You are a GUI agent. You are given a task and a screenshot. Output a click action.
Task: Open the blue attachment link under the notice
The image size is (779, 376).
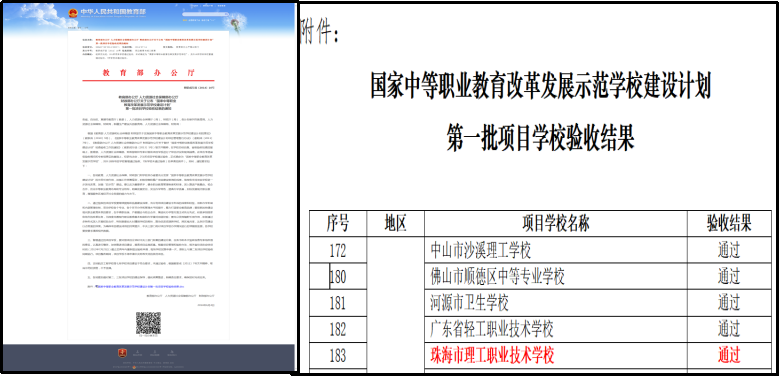point(140,287)
